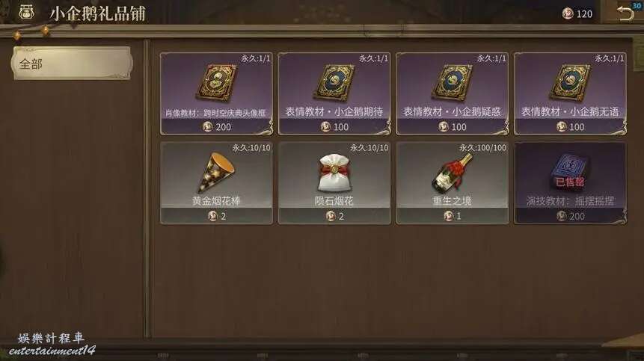Viewport: 644px width, 361px height.
Task: Open the portrait frame book 跨时空庆典头像框
Action: [216, 93]
